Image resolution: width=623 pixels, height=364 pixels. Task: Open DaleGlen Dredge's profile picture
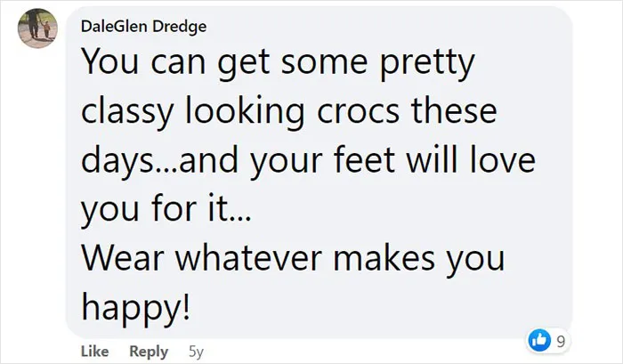(37, 28)
